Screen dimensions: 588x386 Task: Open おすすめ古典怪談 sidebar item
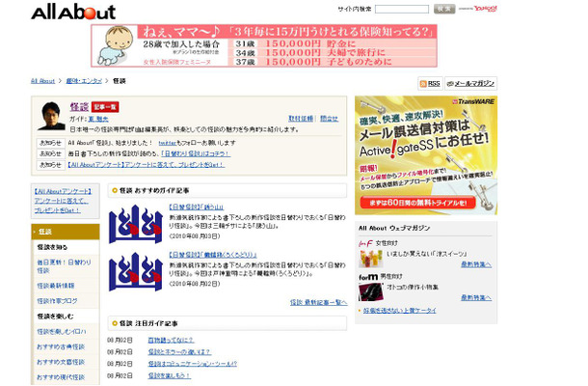tap(62, 346)
